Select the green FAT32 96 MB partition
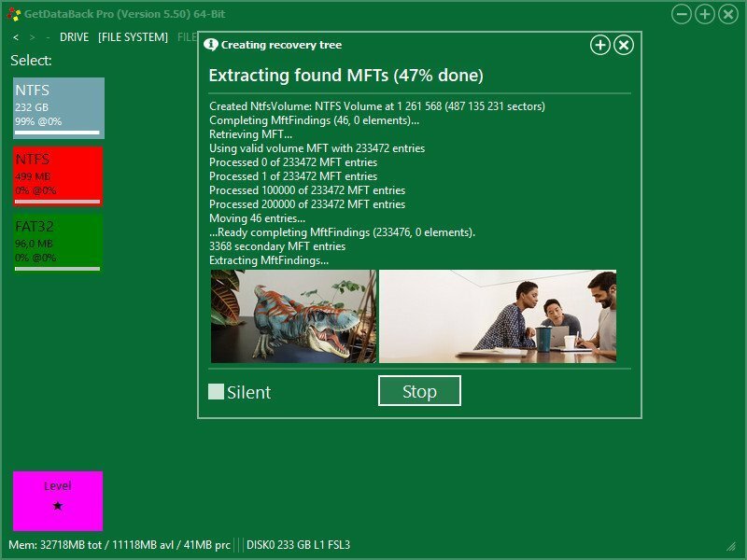This screenshot has width=747, height=560. (x=56, y=243)
